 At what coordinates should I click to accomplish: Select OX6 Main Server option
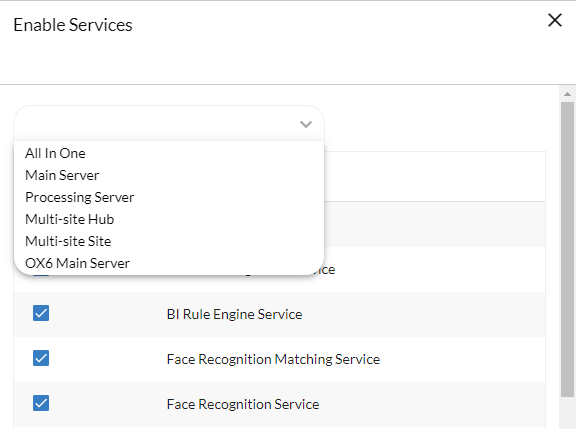click(169, 263)
